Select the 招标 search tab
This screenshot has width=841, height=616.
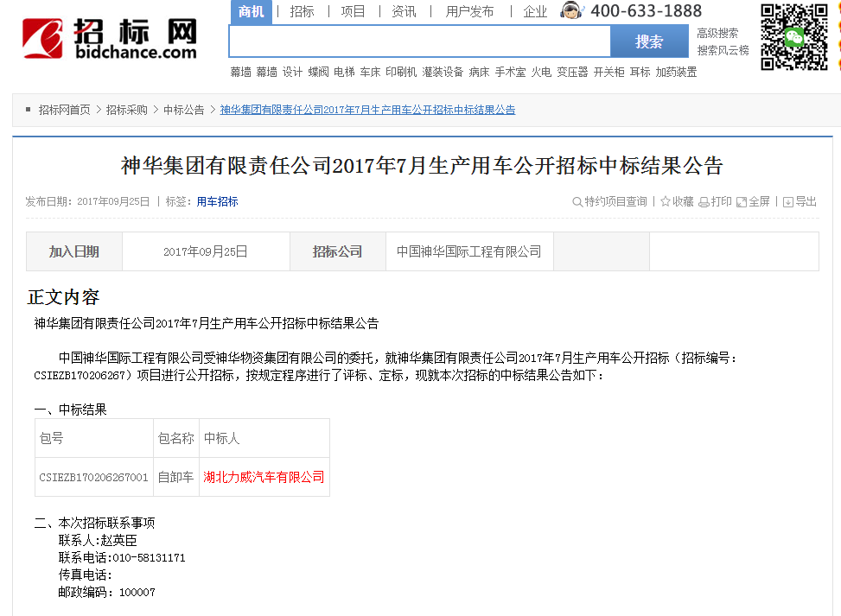click(302, 12)
